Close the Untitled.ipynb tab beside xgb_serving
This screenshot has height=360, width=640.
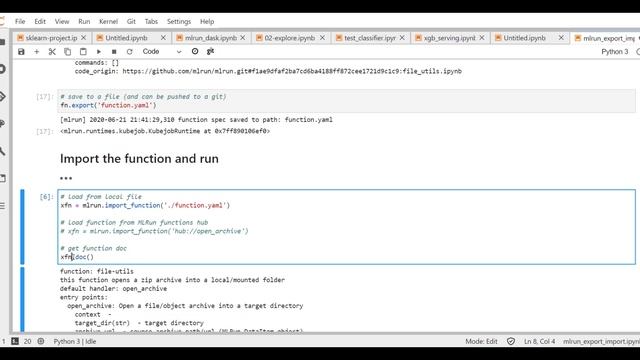(x=561, y=38)
